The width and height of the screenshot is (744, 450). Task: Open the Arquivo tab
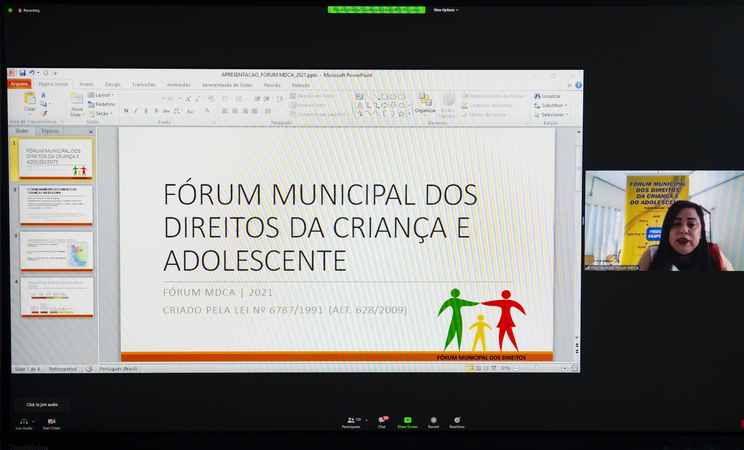pyautogui.click(x=19, y=84)
